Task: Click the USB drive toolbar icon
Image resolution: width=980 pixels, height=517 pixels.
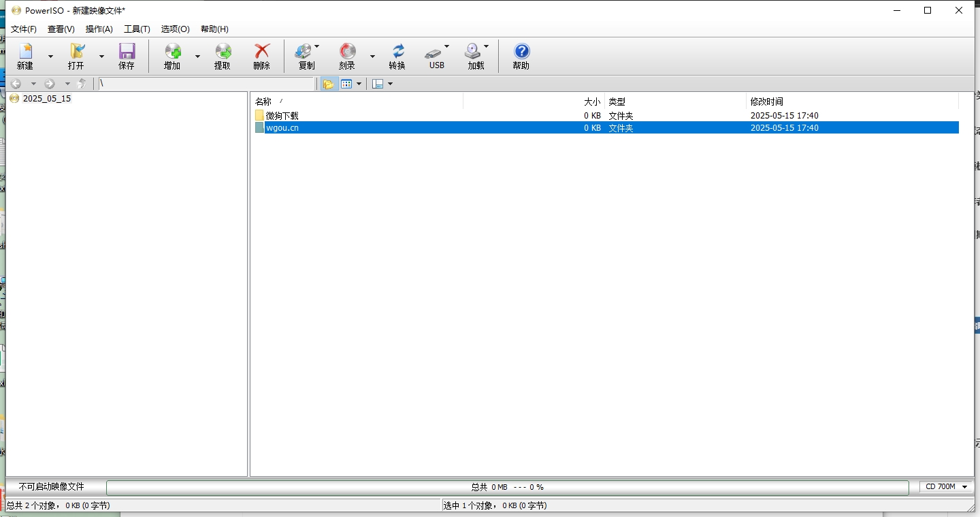Action: [x=433, y=52]
